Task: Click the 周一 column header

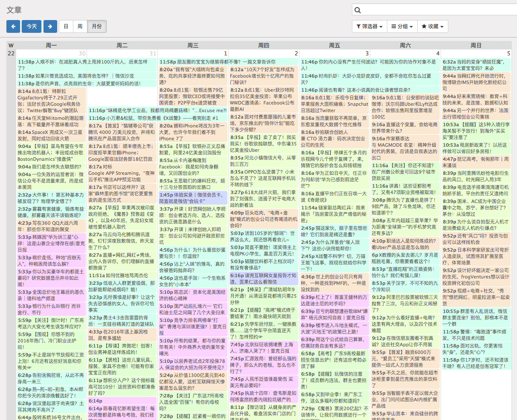Action: (x=51, y=45)
